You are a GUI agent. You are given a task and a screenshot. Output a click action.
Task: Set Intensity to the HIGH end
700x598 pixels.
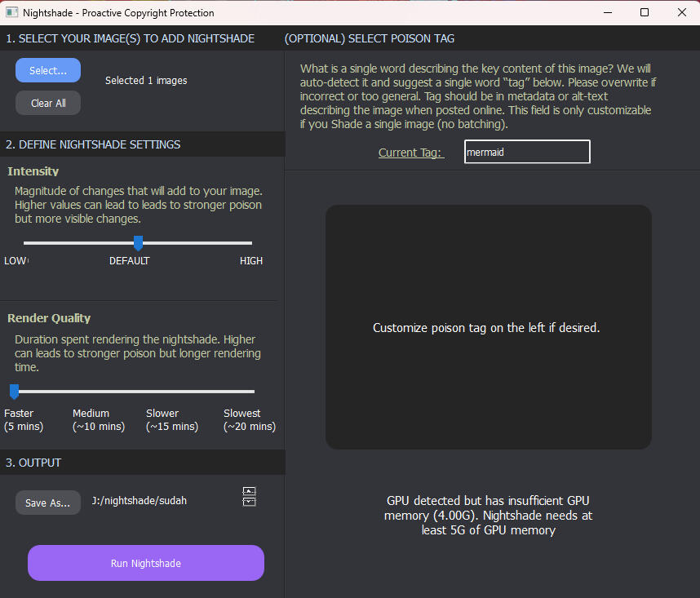(x=250, y=242)
